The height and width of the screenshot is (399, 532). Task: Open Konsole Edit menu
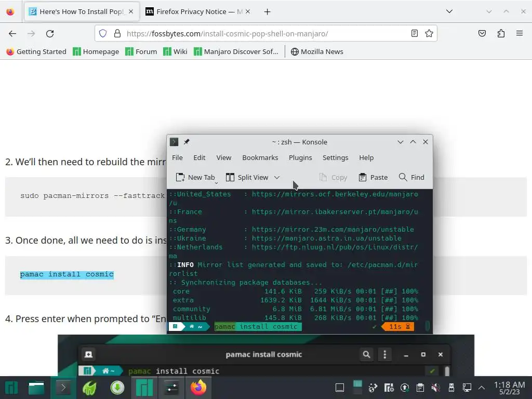tap(199, 158)
